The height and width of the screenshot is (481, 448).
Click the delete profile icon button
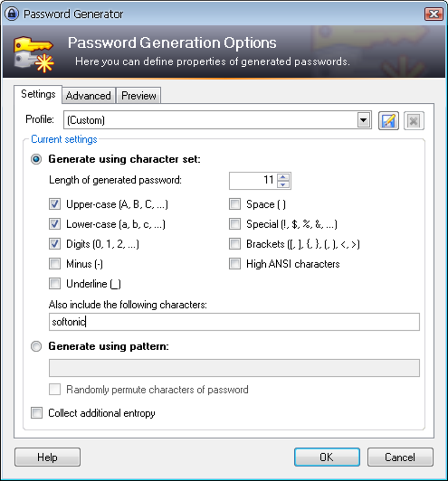(x=413, y=121)
